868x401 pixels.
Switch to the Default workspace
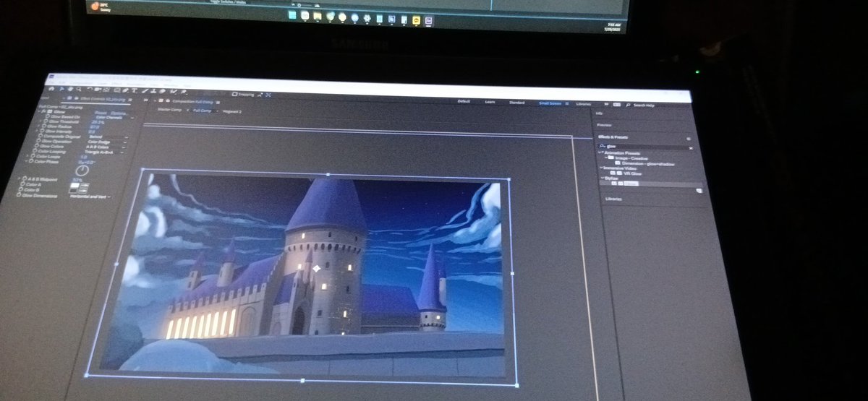coord(464,101)
